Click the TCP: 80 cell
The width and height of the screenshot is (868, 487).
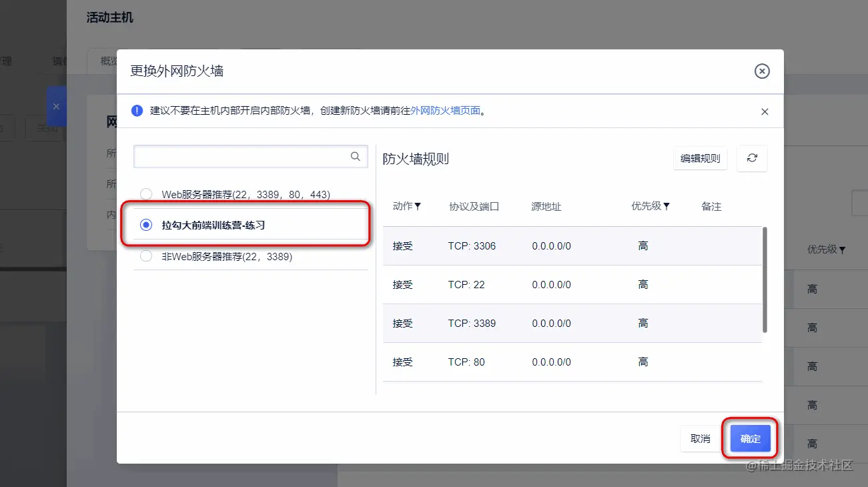(466, 362)
